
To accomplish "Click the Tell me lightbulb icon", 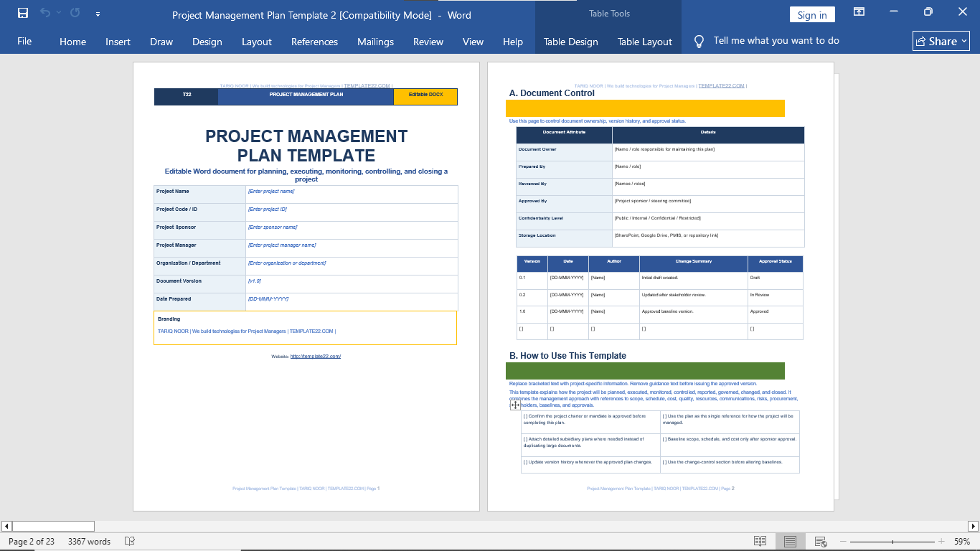I will click(699, 42).
